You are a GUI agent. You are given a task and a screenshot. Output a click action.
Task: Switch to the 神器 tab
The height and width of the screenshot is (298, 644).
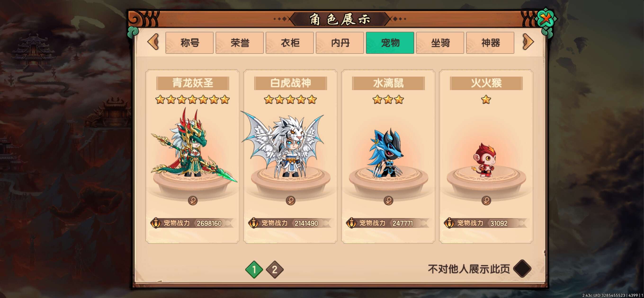[x=490, y=43]
